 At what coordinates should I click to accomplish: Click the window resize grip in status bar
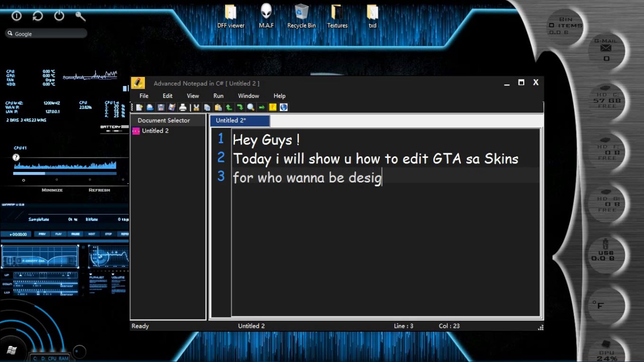tap(540, 327)
